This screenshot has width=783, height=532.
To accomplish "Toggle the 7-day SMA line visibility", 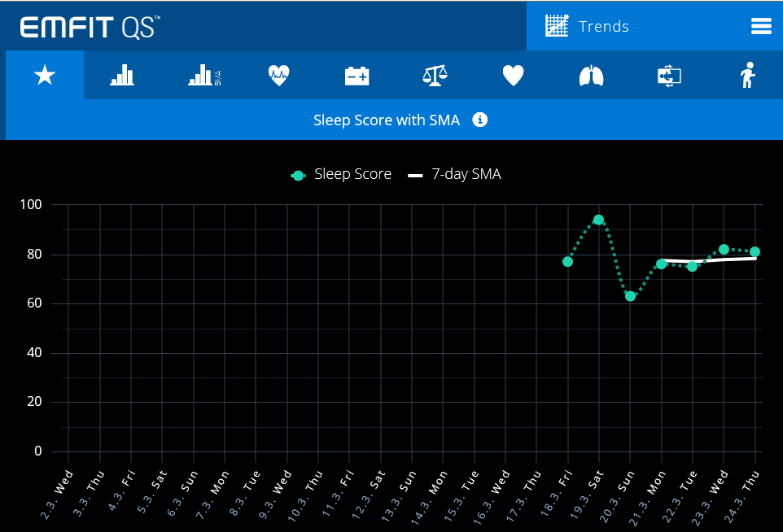I will point(453,174).
